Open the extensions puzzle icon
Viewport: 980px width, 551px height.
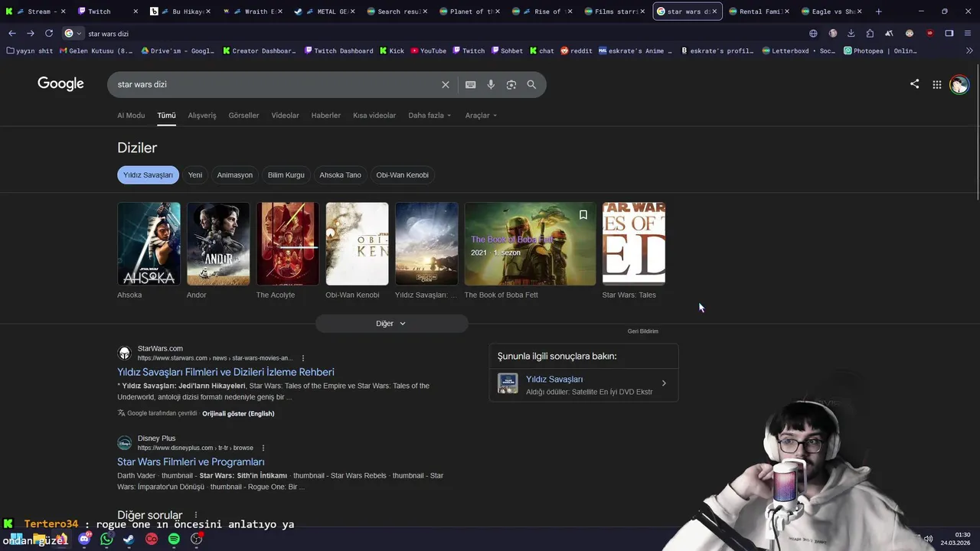870,34
